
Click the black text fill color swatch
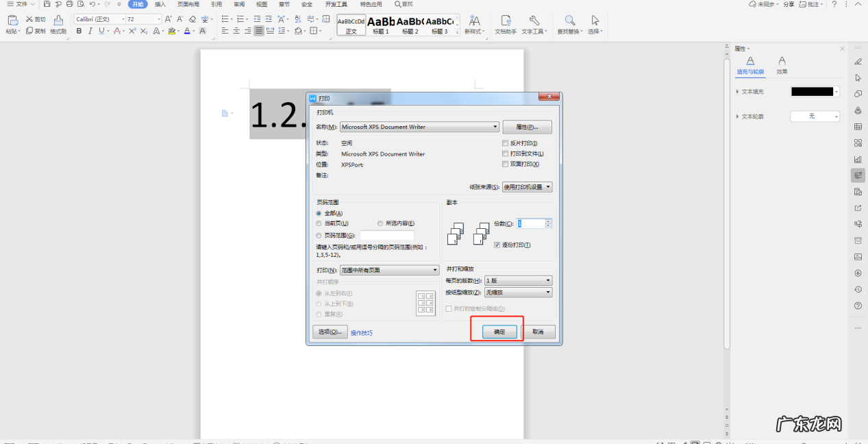812,92
